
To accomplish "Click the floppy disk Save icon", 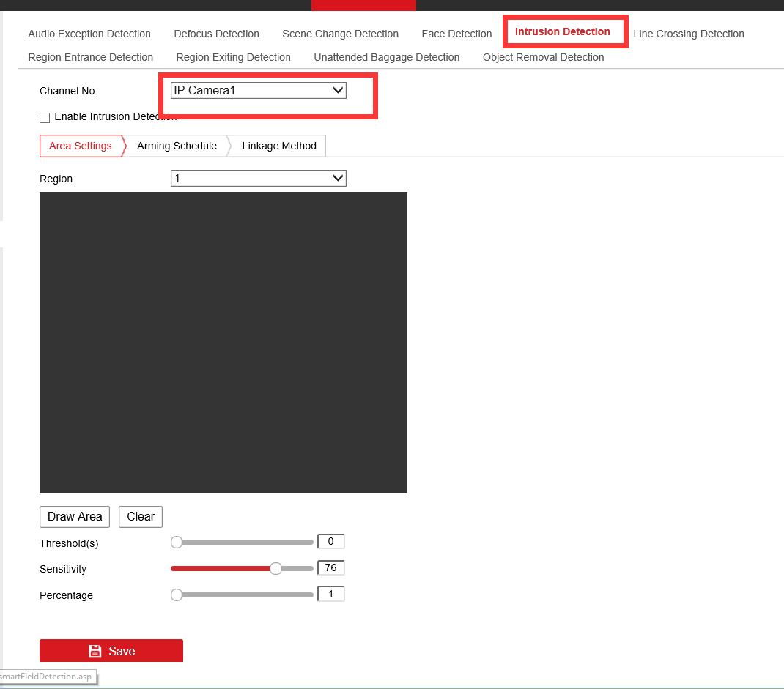I will click(95, 651).
